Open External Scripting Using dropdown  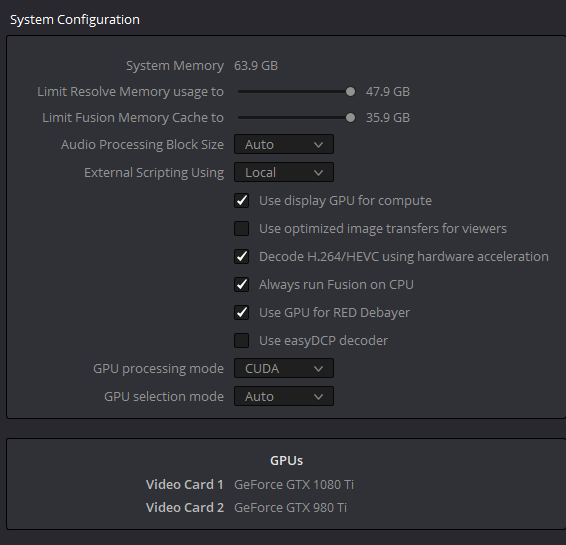[x=284, y=173]
